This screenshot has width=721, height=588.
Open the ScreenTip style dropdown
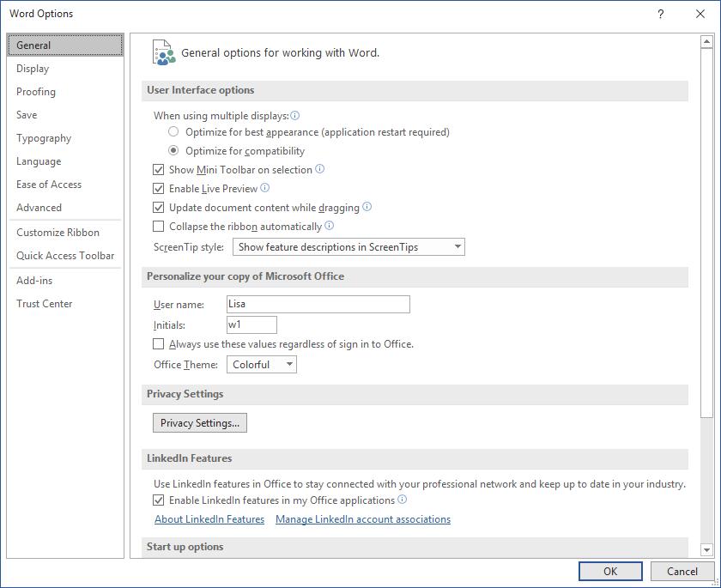coord(348,247)
